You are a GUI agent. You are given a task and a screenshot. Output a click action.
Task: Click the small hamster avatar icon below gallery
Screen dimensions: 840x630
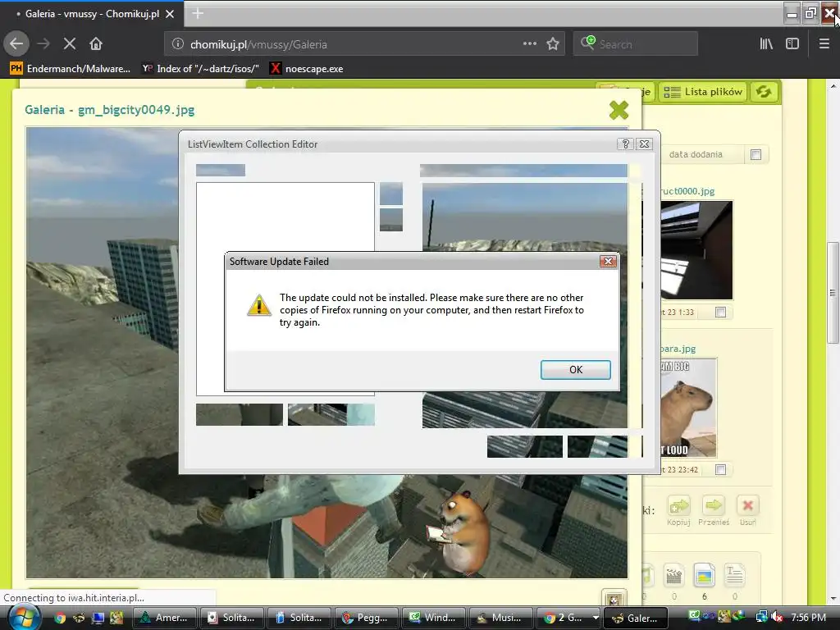[614, 600]
